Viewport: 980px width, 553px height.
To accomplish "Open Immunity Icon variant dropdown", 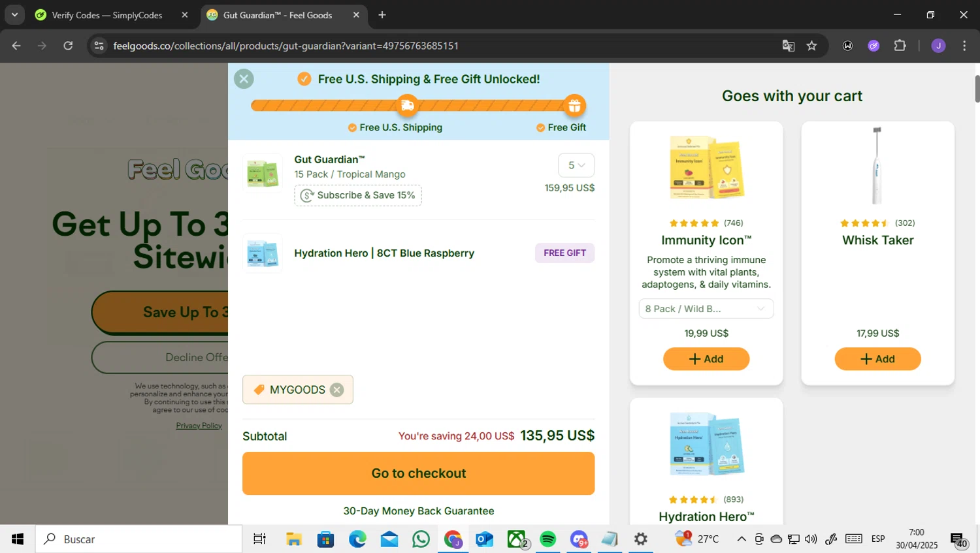I will click(x=706, y=309).
